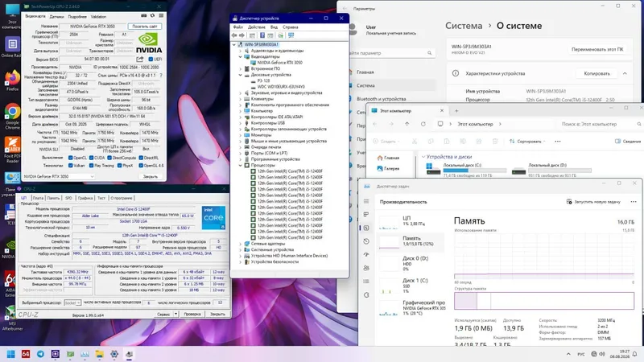Click Локальный диск (D:) usage bar
This screenshot has height=362, width=644.
pos(559,171)
